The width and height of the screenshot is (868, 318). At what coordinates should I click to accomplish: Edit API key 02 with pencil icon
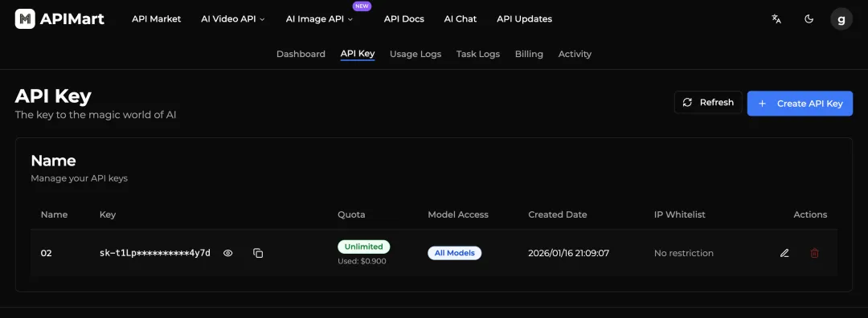pyautogui.click(x=784, y=253)
